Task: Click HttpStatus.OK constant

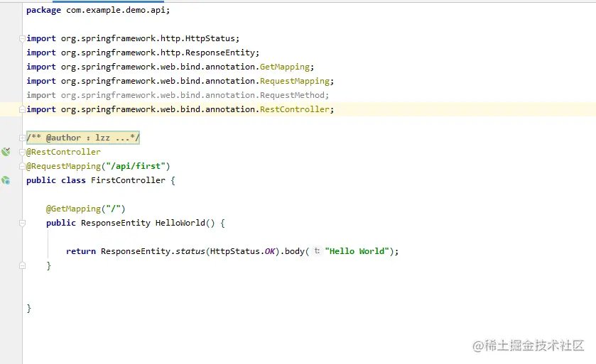Action: point(242,251)
